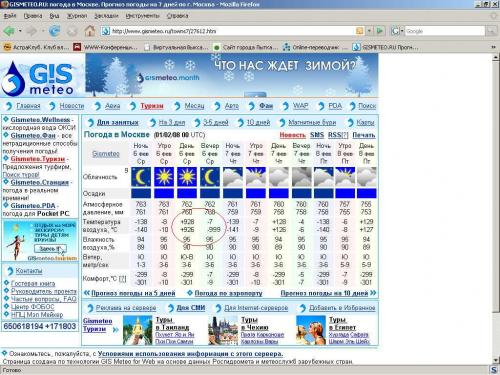The image size is (500, 375).
Task: Click the RSS[?] link
Action: click(x=338, y=135)
